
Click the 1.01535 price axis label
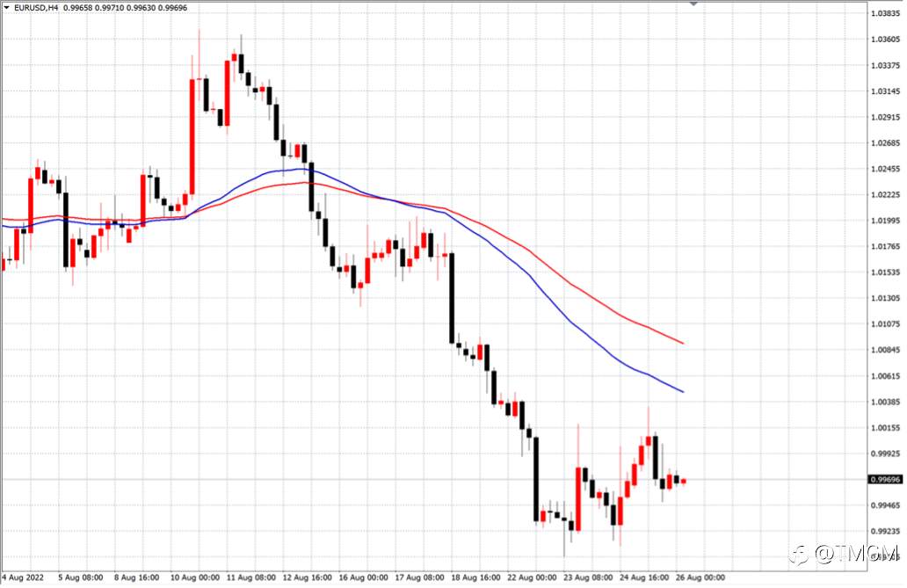pos(886,272)
